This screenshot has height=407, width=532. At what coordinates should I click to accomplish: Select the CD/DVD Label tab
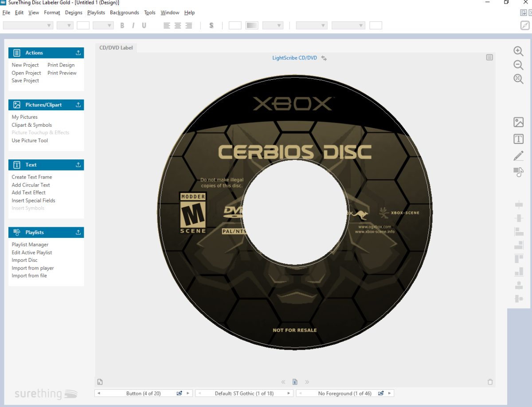[116, 48]
